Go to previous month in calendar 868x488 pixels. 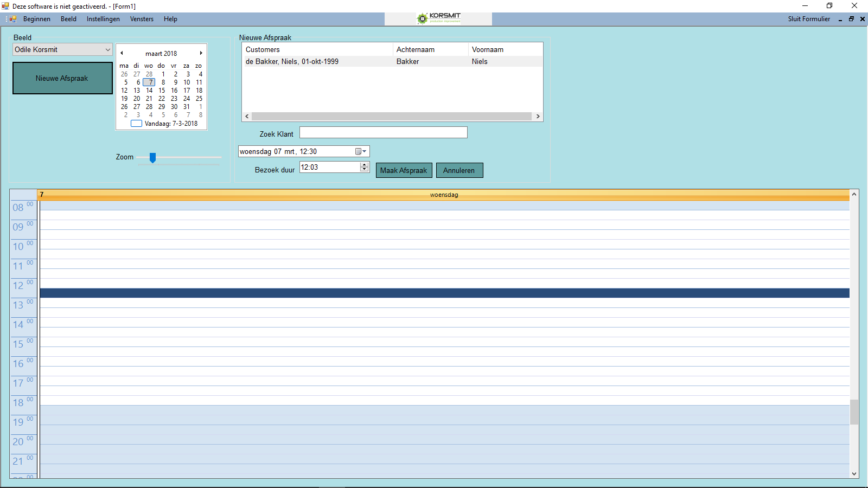(x=122, y=53)
